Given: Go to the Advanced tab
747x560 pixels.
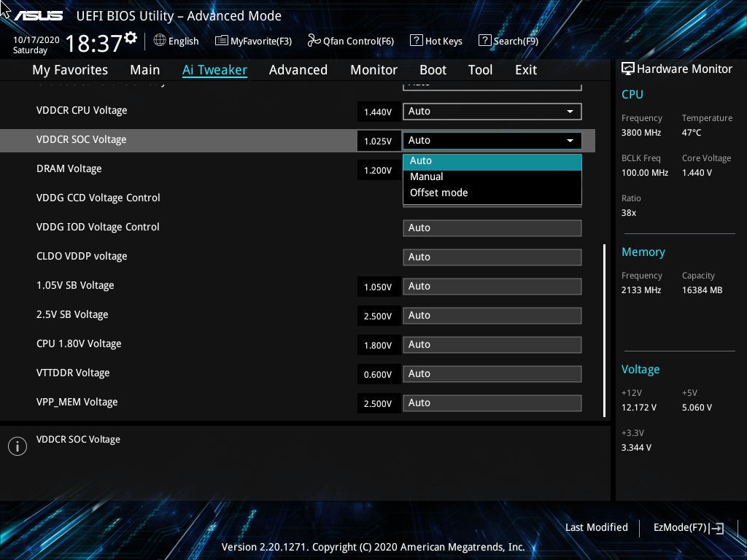Looking at the screenshot, I should click(298, 70).
